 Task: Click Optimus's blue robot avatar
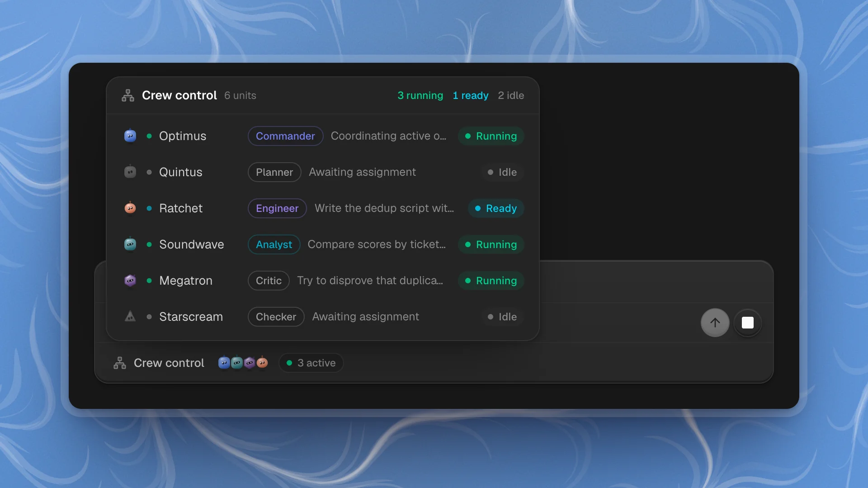point(130,136)
